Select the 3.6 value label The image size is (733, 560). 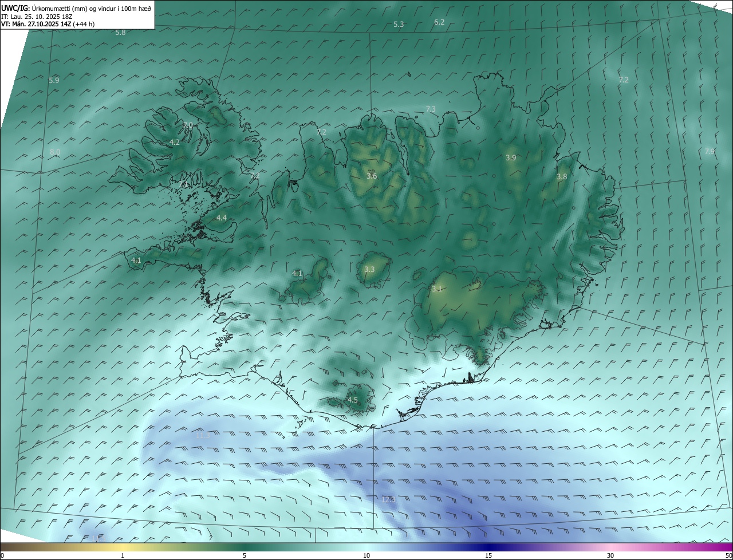point(372,176)
